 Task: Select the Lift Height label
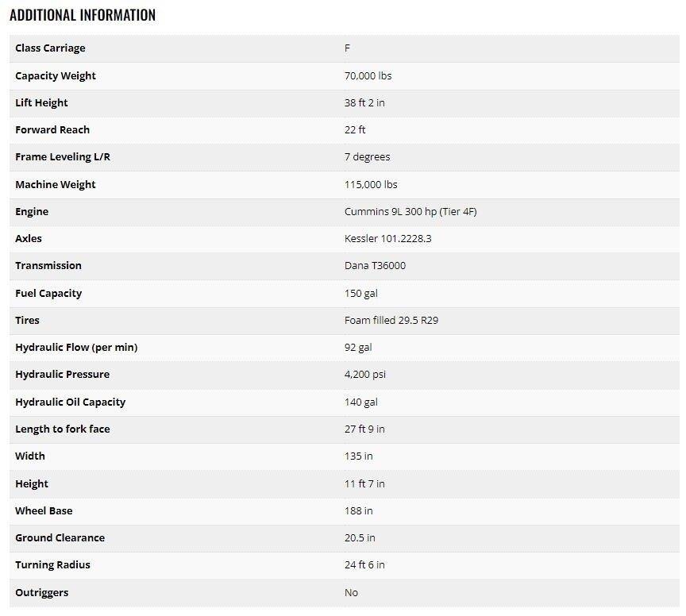(x=41, y=103)
